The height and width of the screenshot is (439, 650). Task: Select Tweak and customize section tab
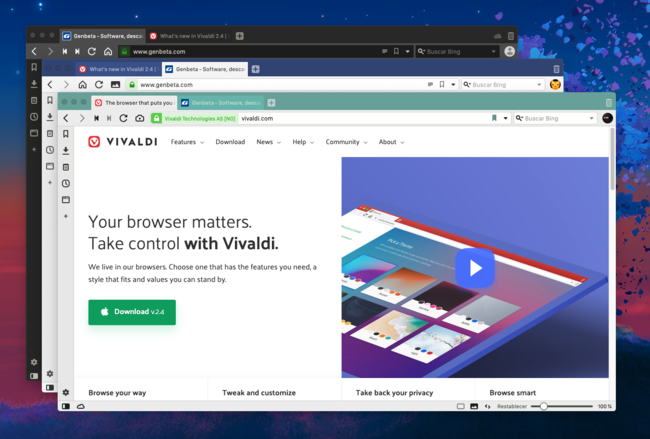tap(259, 393)
